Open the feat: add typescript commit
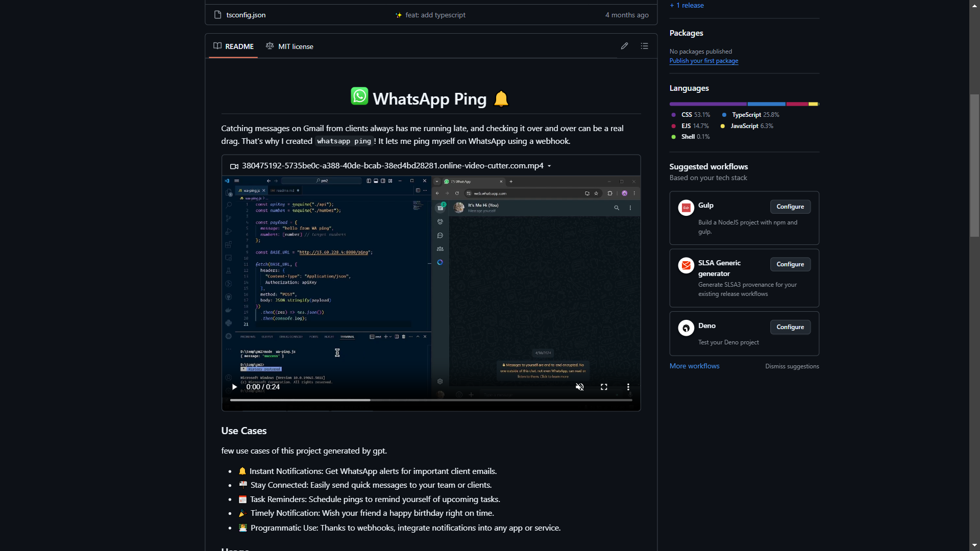 tap(435, 15)
